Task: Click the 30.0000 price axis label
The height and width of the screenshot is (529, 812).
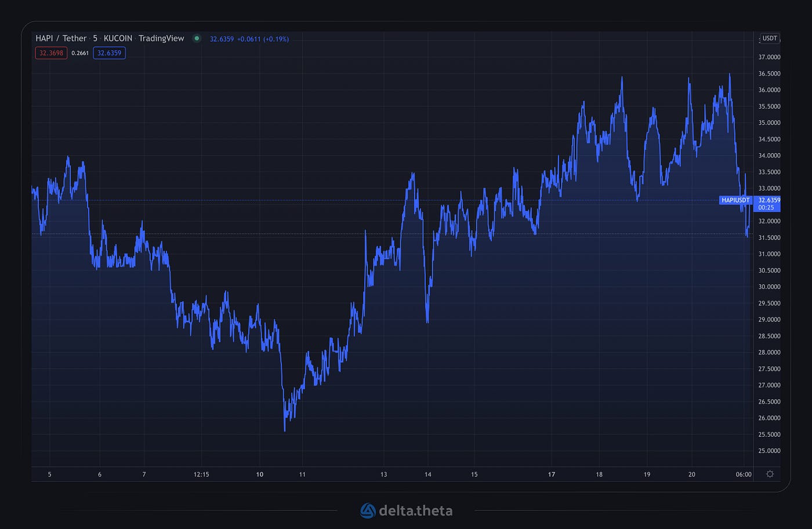Action: [769, 287]
